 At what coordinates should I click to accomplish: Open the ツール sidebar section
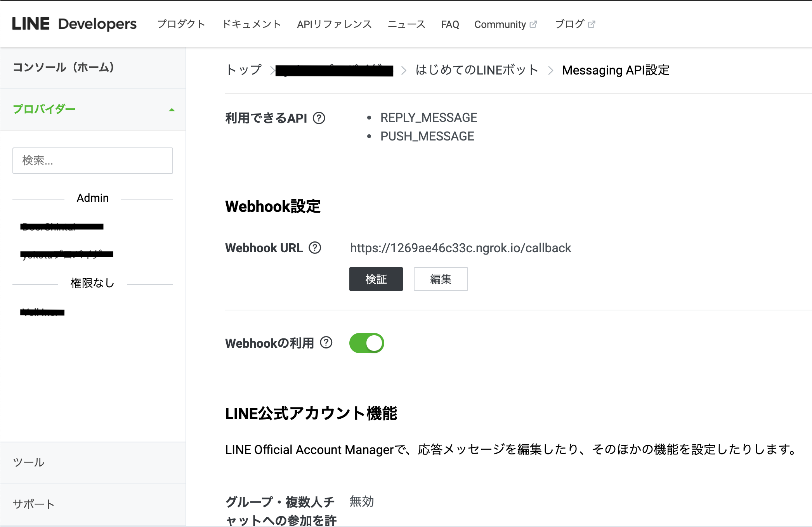click(x=93, y=463)
